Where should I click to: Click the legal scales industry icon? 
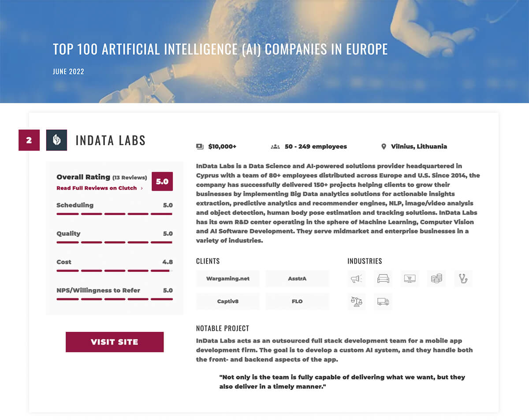point(357,301)
